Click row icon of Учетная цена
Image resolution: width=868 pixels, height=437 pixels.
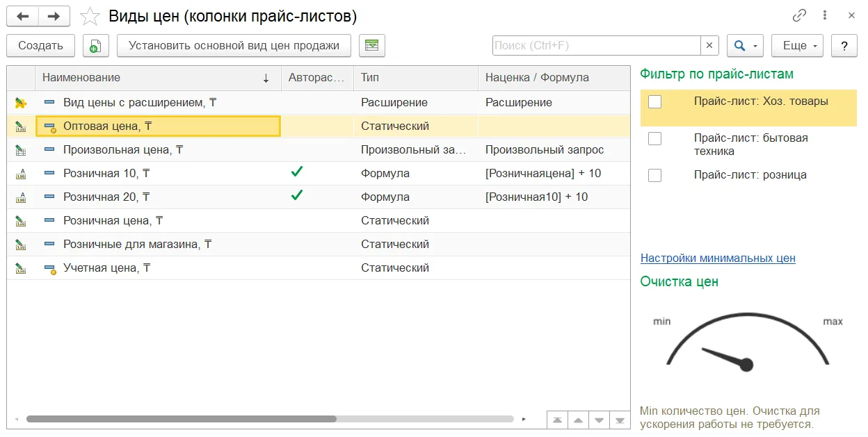click(x=21, y=268)
